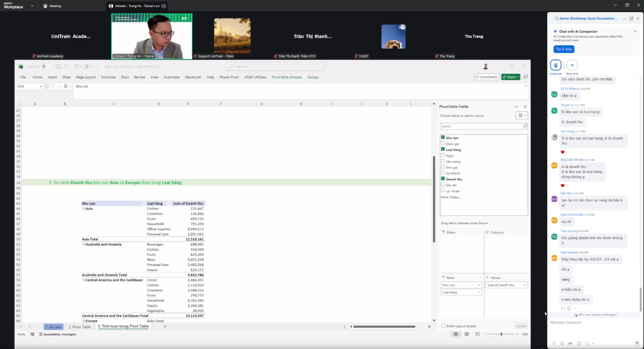Viewport: 644px width, 349px height.
Task: Click the Excel Search box
Action: (275, 66)
